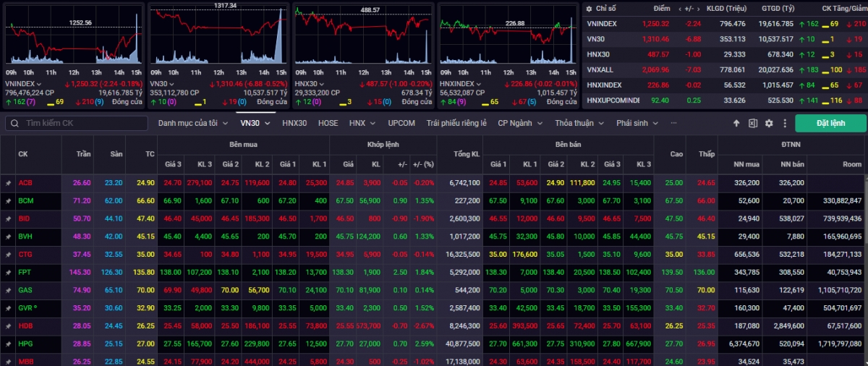This screenshot has width=868, height=366.
Task: Open the Trái phiếu riêng lẻ tab
Action: [456, 123]
